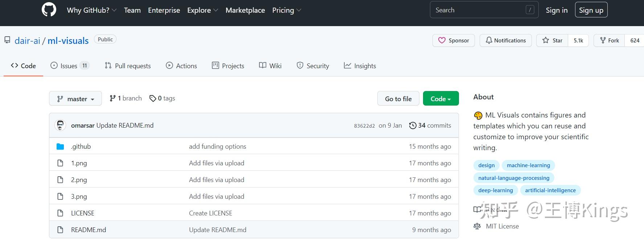Screen dimensions: 644x239
Task: Expand the master branch dropdown
Action: 75,99
